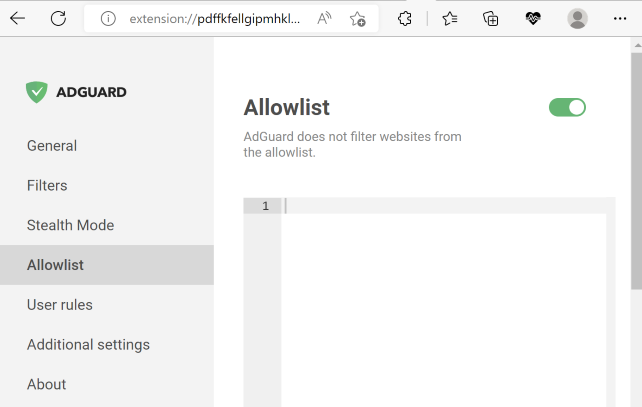Go back using the browser back arrow
The image size is (642, 407).
point(18,18)
